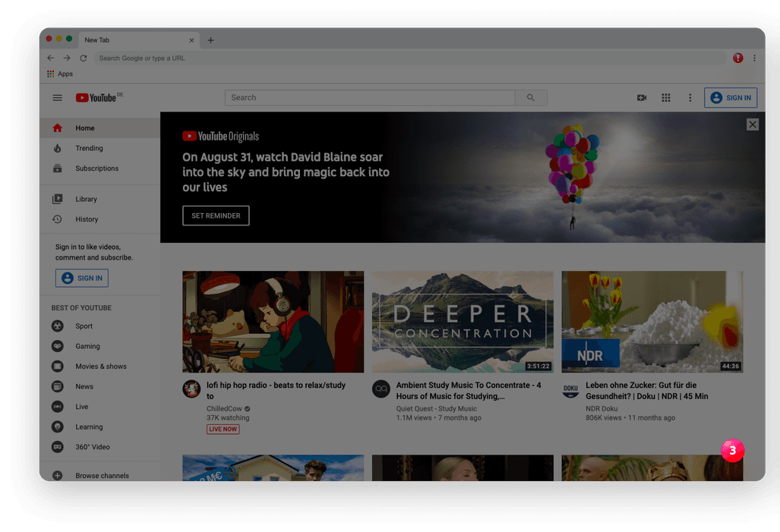This screenshot has width=780, height=532.
Task: Play the lofi hip hop radio thumbnail
Action: coord(273,322)
